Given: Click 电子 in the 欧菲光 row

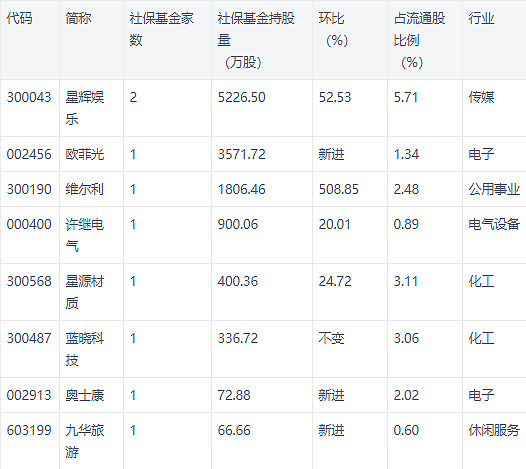Looking at the screenshot, I should tap(481, 154).
